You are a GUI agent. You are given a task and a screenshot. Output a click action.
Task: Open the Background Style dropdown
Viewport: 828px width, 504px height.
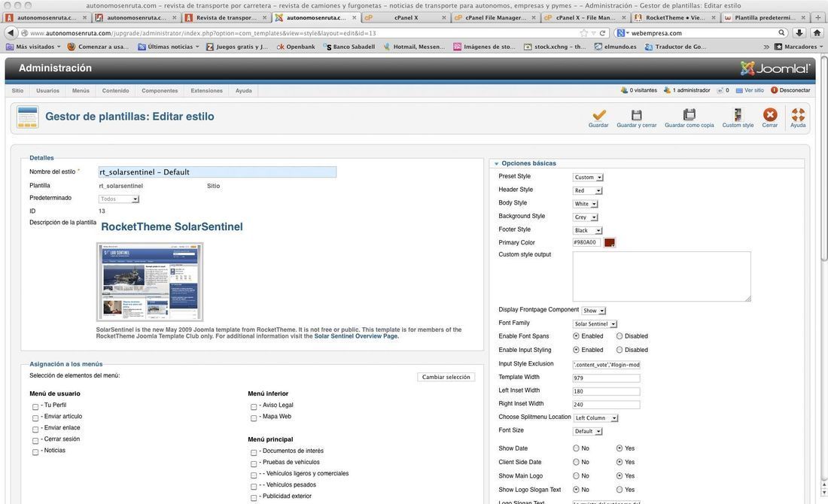coord(585,217)
